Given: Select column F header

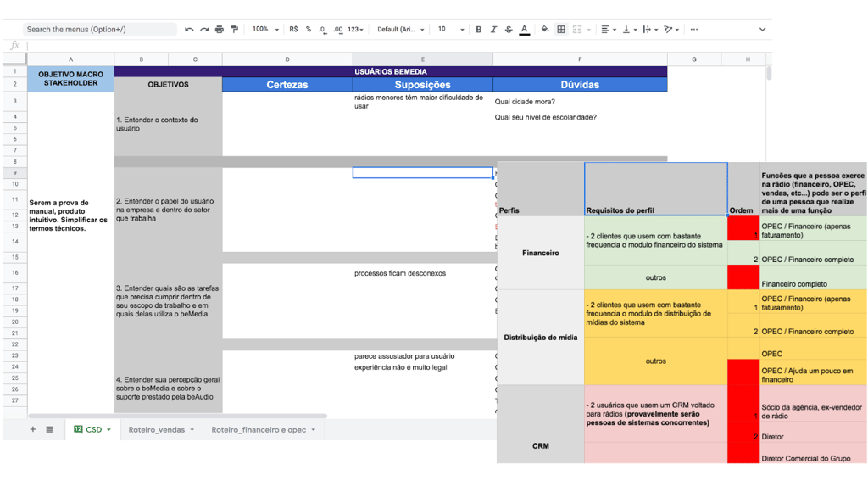Looking at the screenshot, I should (580, 59).
